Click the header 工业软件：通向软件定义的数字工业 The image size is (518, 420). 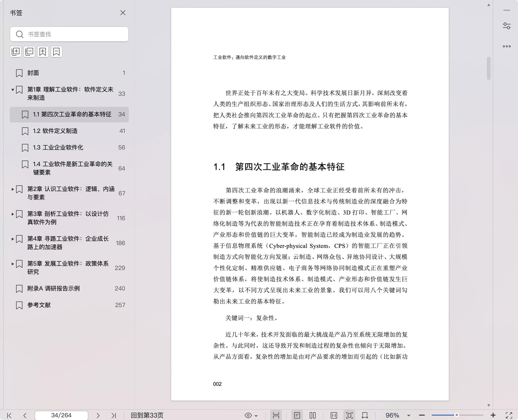[249, 57]
